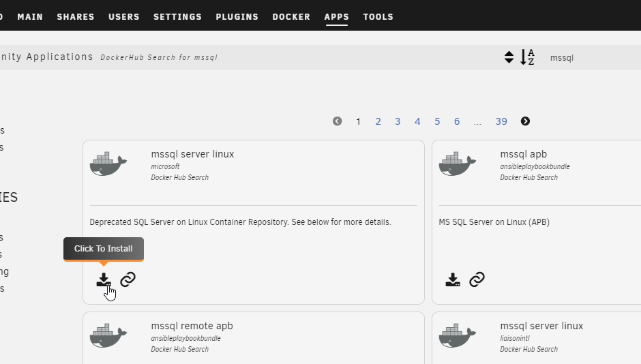
Task: Open the TOOLS tab
Action: (378, 17)
